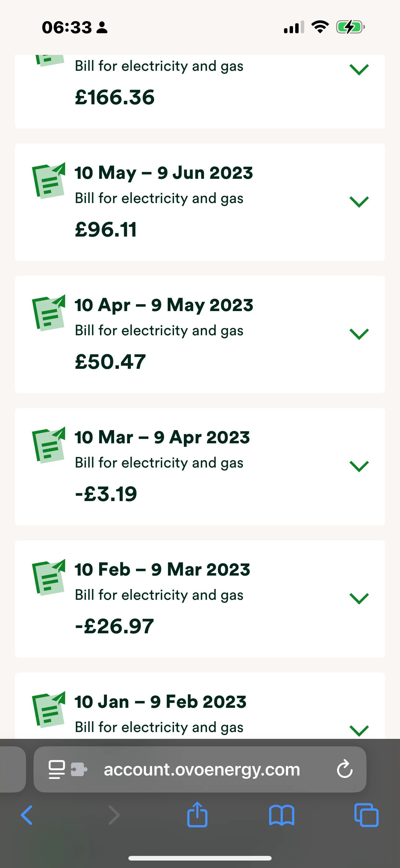Tap the Safari extensions puzzle icon
This screenshot has height=868, width=400.
(x=79, y=769)
